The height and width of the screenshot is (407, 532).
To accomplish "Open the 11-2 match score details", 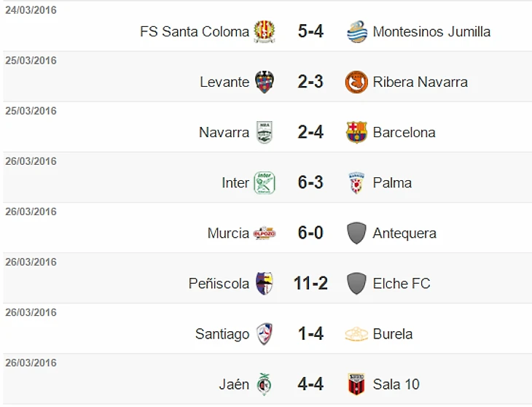I will pos(310,284).
